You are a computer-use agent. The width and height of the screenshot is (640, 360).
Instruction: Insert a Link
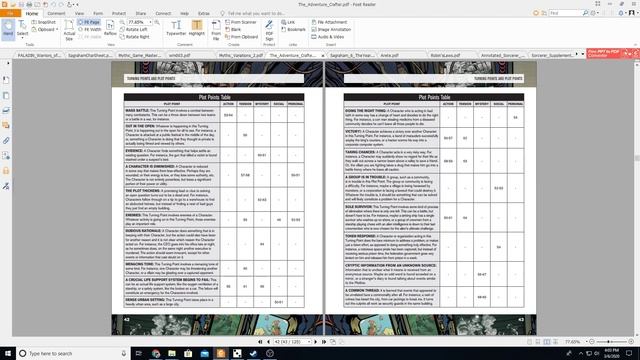(x=288, y=22)
